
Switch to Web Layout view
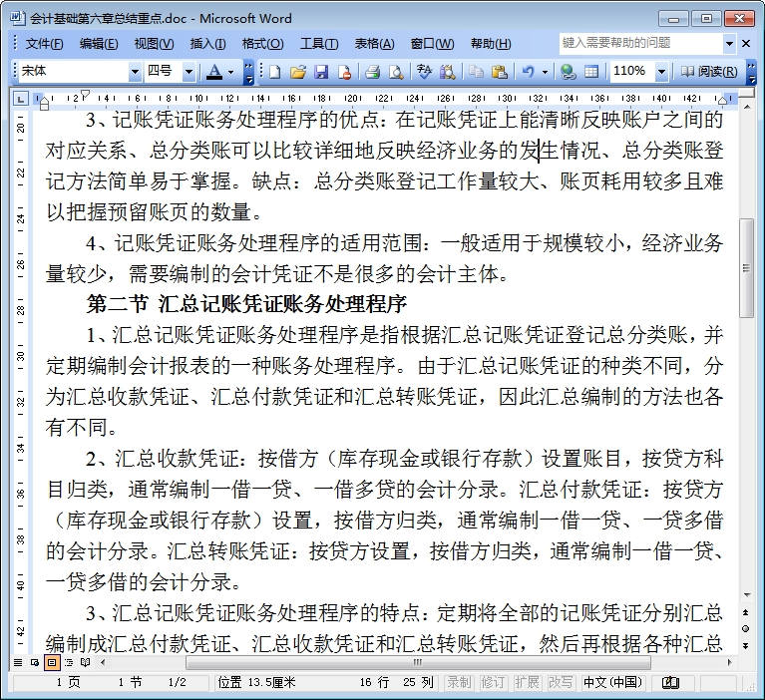tap(35, 662)
